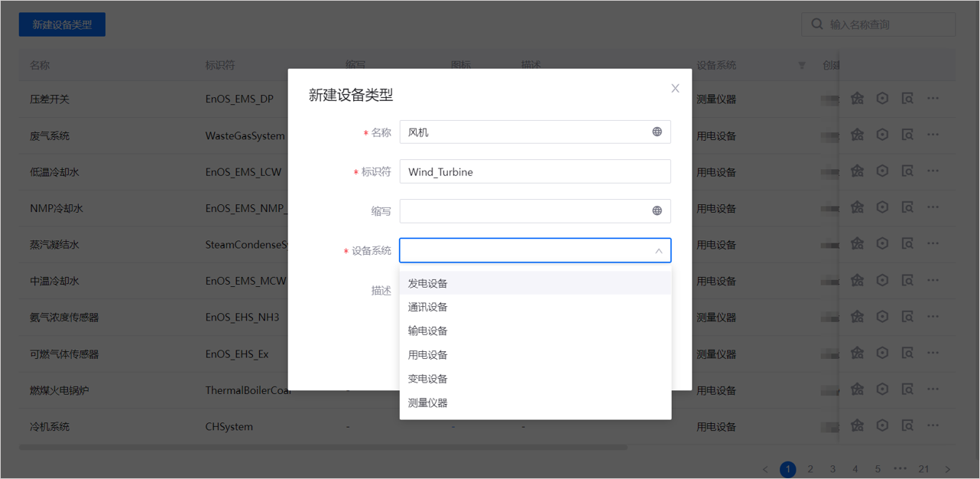Image resolution: width=980 pixels, height=479 pixels.
Task: Click the 新建设备类型 button
Action: pyautogui.click(x=62, y=24)
